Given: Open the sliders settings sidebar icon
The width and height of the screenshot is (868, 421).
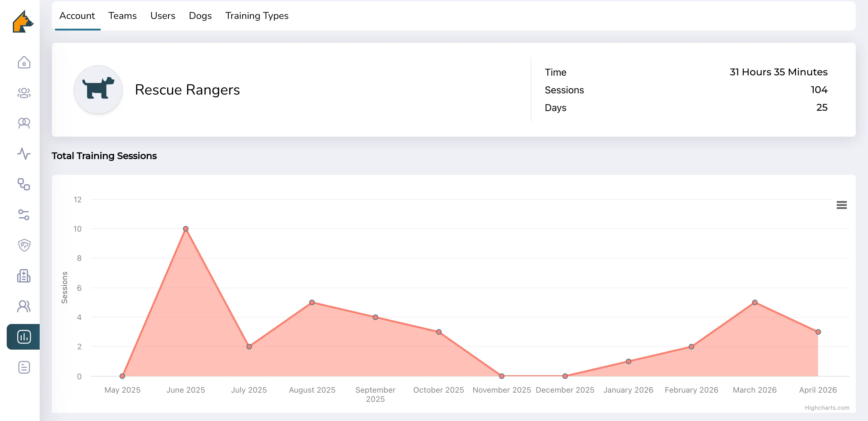Looking at the screenshot, I should pos(24,215).
